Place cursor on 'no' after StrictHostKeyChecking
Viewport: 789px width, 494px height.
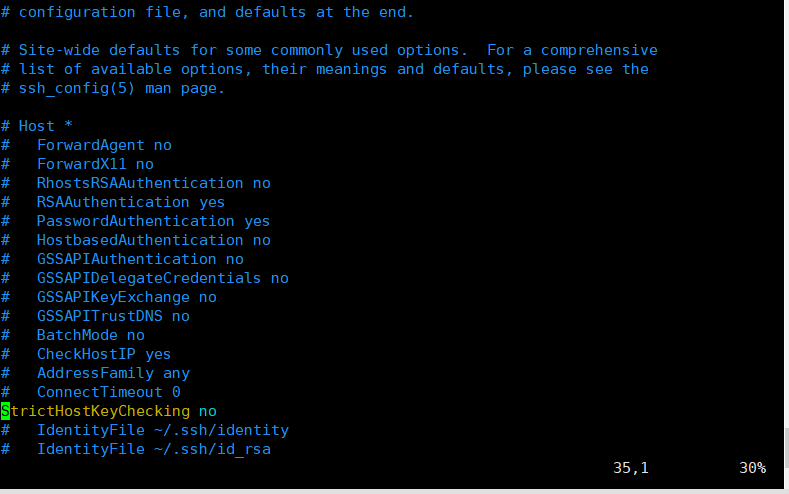tap(207, 411)
